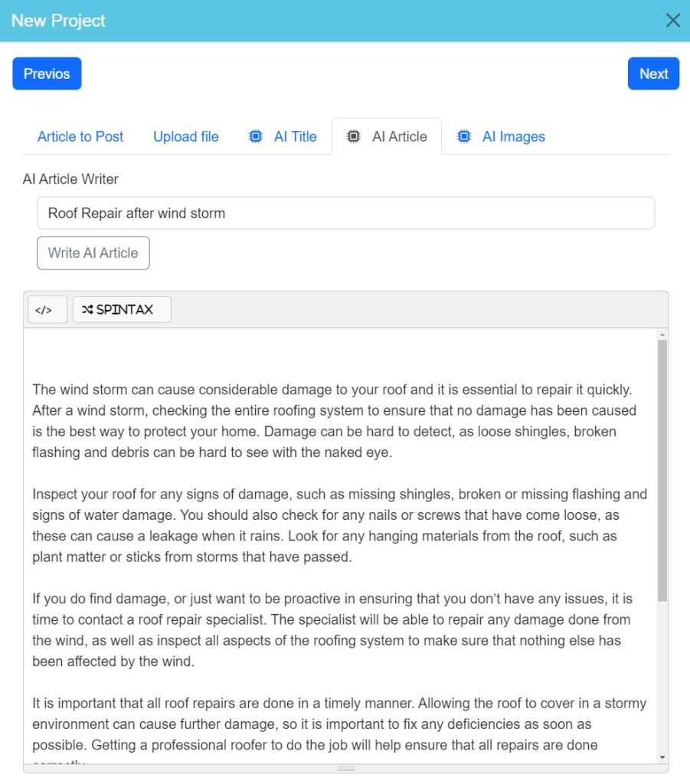Click the Previos button
The height and width of the screenshot is (784, 690).
[47, 73]
